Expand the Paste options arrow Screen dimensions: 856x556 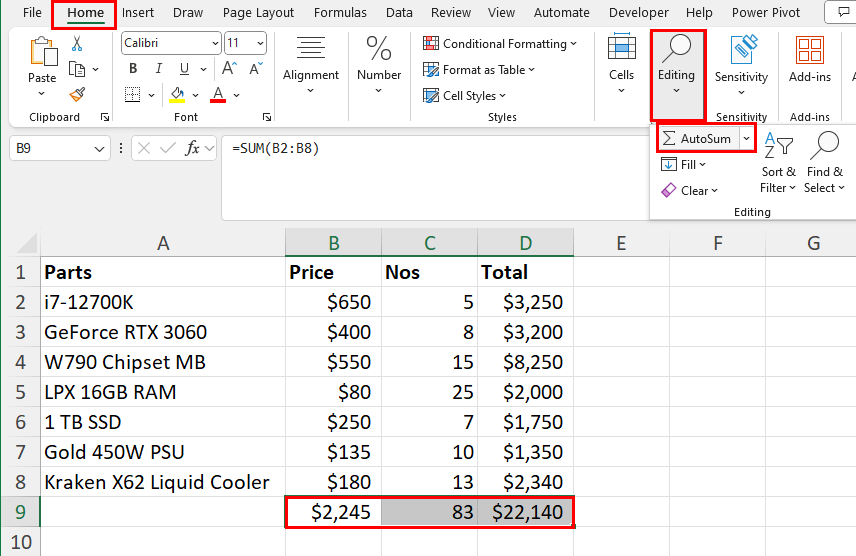tap(41, 94)
